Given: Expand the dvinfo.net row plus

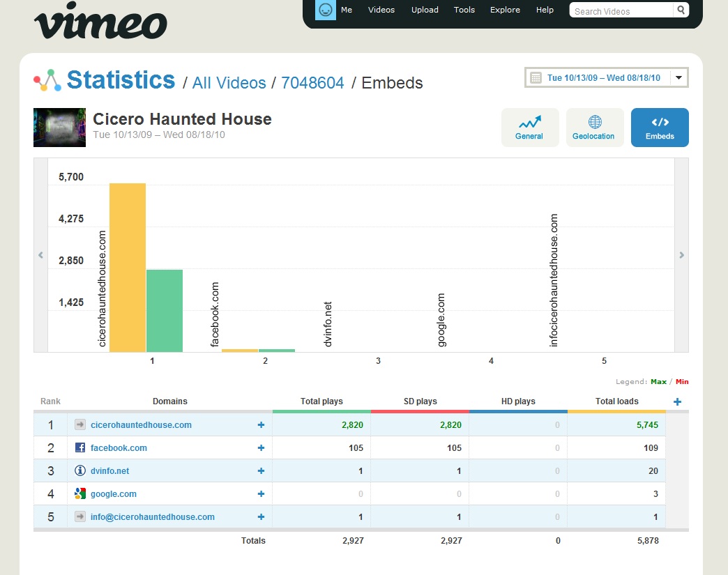Looking at the screenshot, I should [261, 470].
